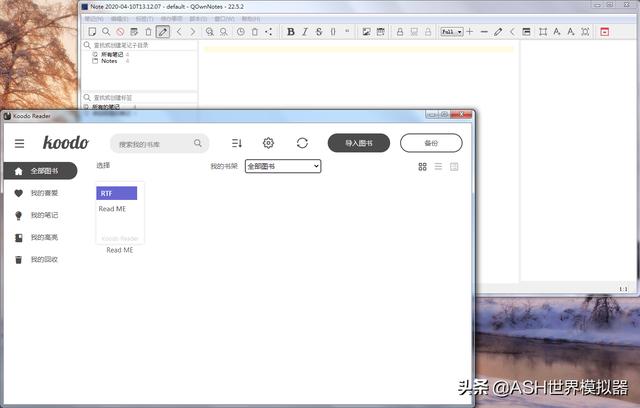Open the Full workspace dropdown in QOwnNotes
The width and height of the screenshot is (640, 408).
pos(452,32)
